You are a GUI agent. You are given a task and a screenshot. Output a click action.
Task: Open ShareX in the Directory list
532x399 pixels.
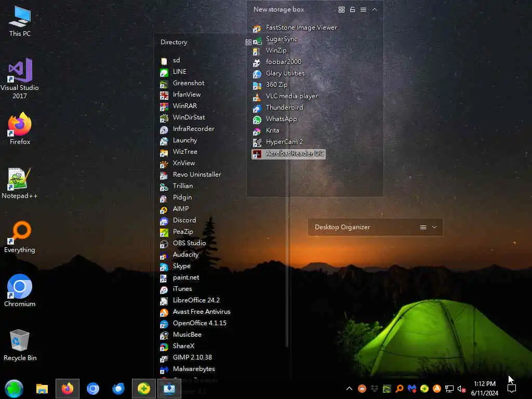(177, 347)
